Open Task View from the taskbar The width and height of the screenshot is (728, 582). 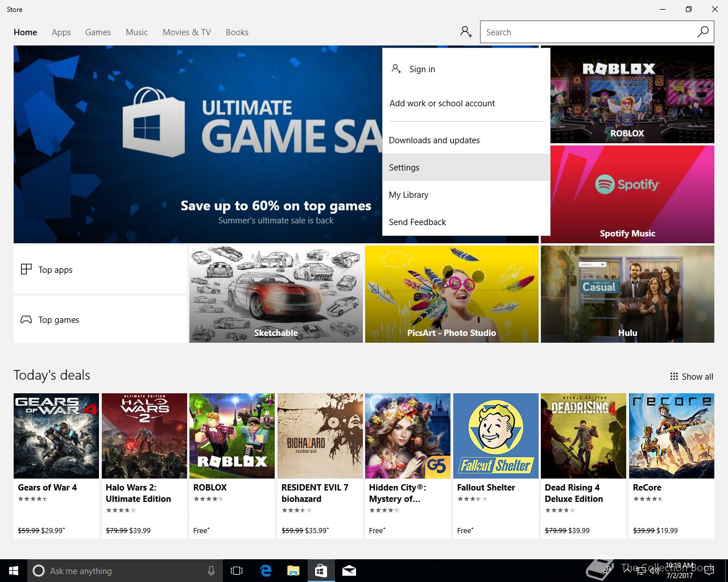[237, 571]
